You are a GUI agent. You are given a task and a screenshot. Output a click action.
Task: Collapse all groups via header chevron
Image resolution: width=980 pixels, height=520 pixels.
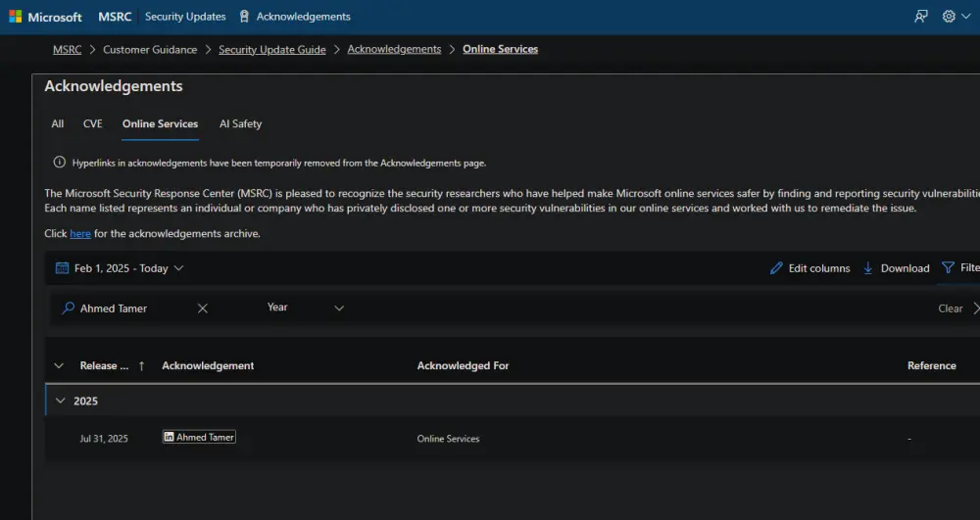59,366
